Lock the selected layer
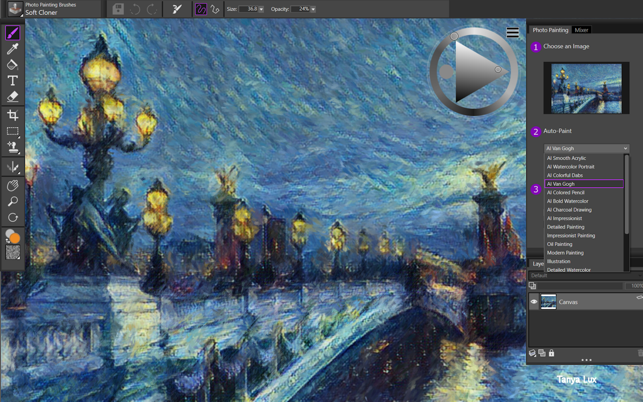This screenshot has width=643, height=402. pos(552,353)
